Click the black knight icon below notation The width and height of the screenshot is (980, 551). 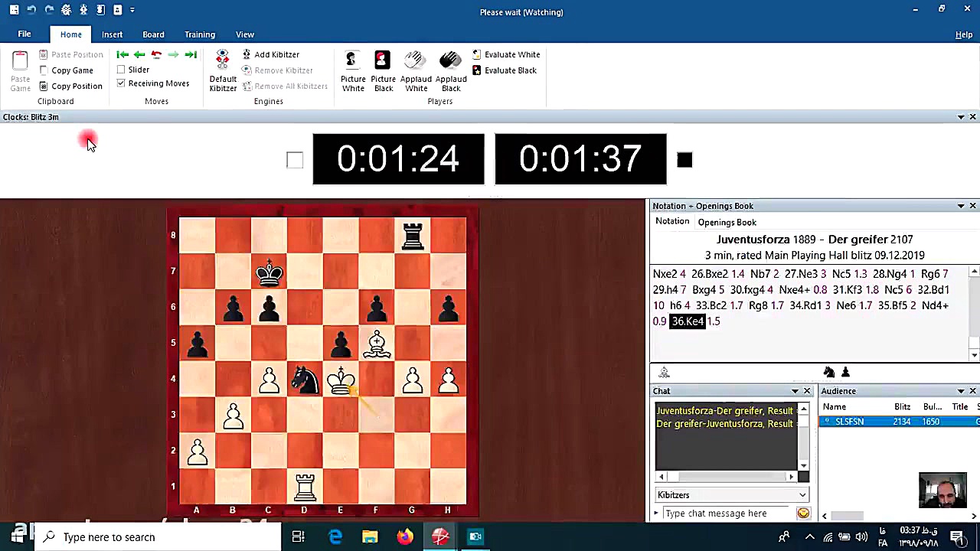pyautogui.click(x=829, y=372)
